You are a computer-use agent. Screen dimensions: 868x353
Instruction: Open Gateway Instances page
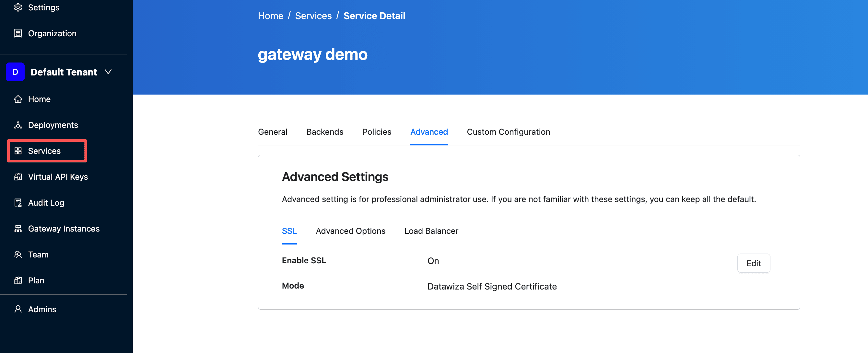(64, 229)
